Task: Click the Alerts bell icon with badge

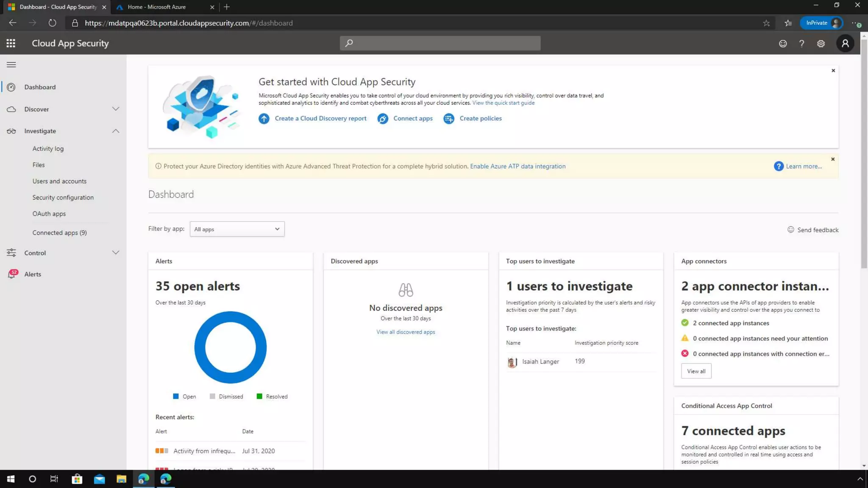Action: click(12, 274)
